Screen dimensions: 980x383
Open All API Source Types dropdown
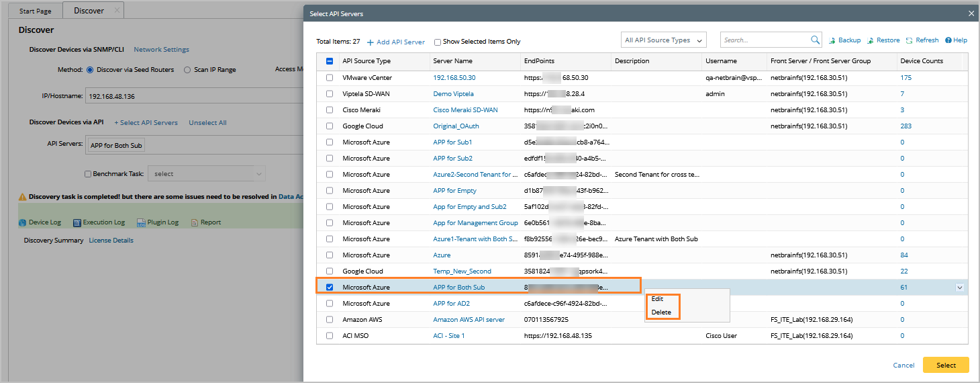[663, 40]
